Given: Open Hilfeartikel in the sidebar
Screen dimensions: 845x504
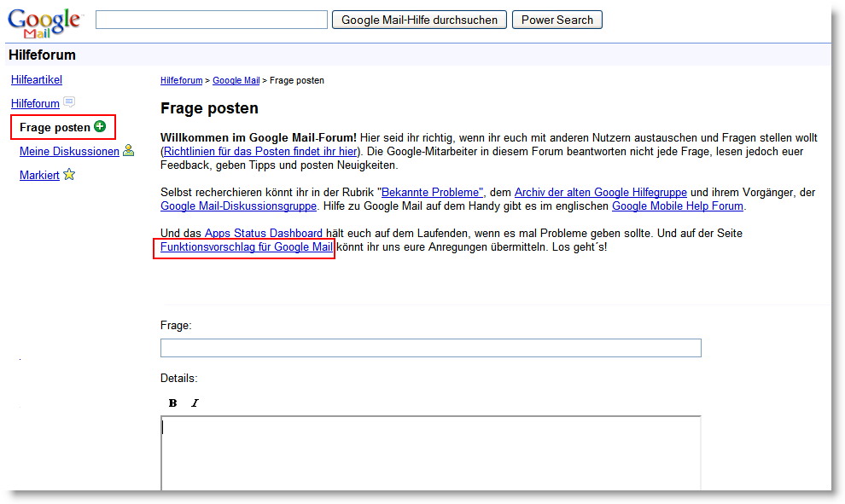Looking at the screenshot, I should [37, 79].
